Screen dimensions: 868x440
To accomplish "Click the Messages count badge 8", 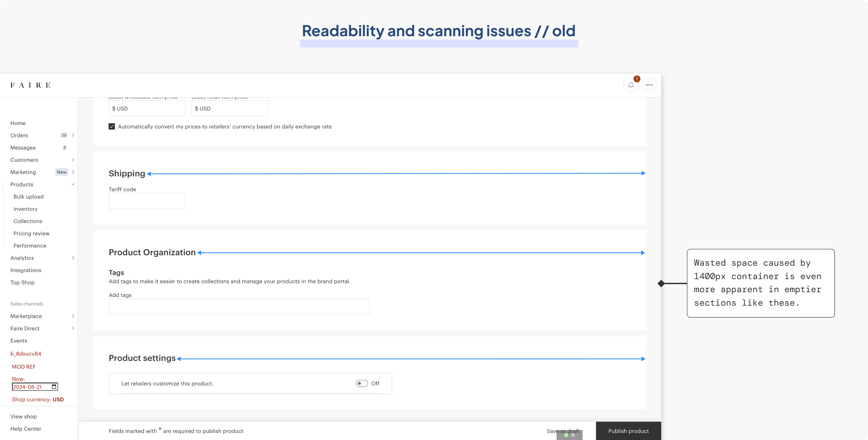I will coord(65,148).
